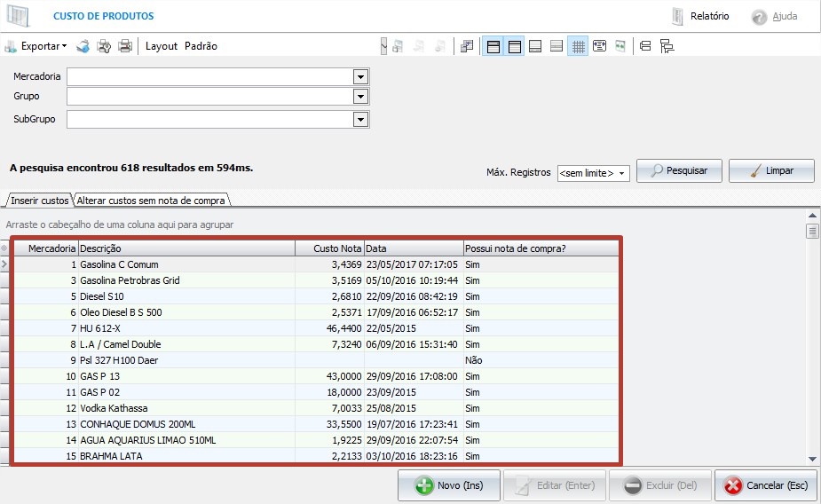This screenshot has width=821, height=504.
Task: Sort by the Data column header
Action: (414, 248)
